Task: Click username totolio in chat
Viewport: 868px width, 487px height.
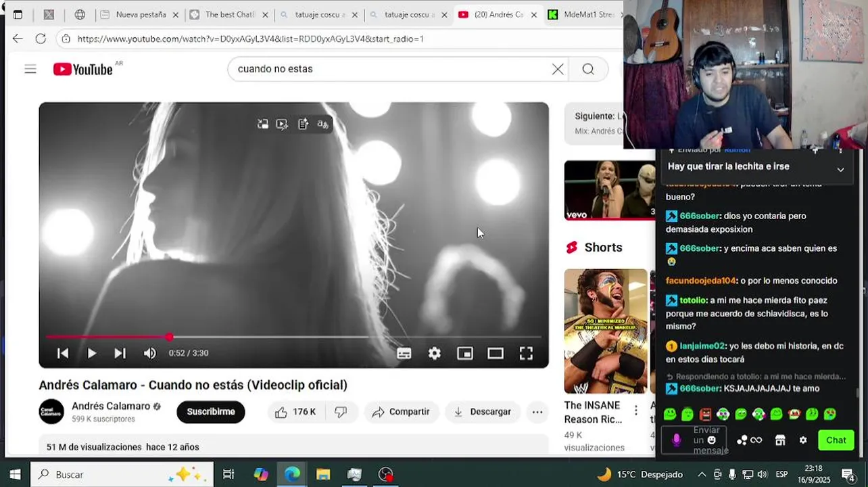Action: click(x=693, y=300)
